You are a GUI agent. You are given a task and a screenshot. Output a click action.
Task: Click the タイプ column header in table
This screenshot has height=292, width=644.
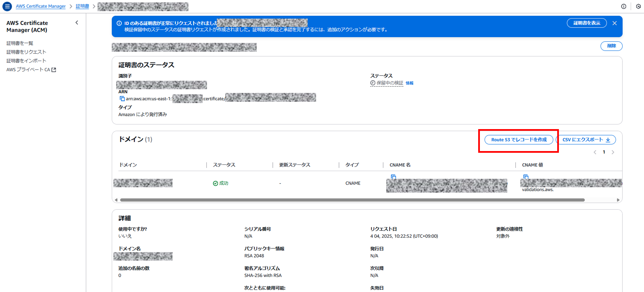[x=352, y=165]
